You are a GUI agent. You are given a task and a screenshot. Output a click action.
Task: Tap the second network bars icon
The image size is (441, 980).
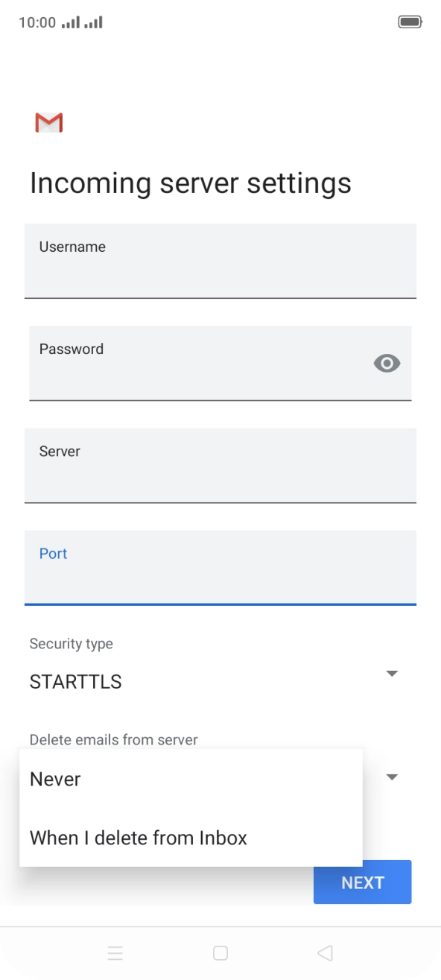tap(95, 22)
